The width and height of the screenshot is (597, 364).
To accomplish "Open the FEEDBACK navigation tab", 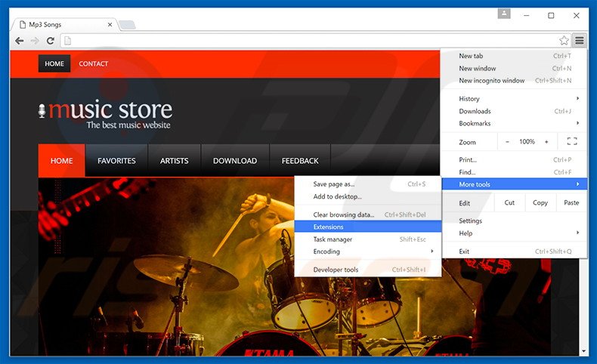I will pos(300,161).
